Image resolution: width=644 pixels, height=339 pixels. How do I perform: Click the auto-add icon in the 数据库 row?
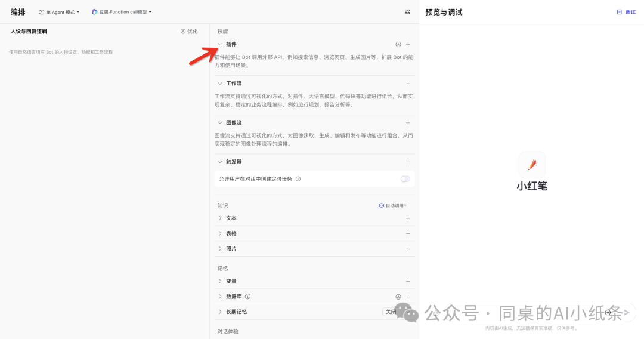pyautogui.click(x=398, y=297)
